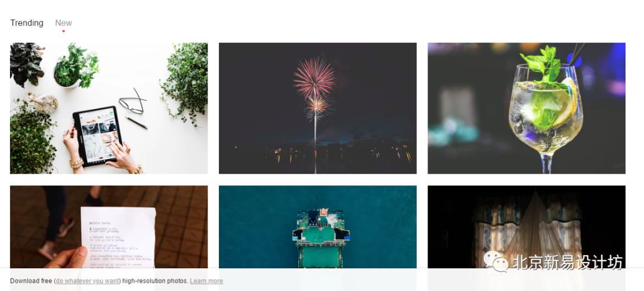The image size is (644, 291).
Task: Open the fireworks night photo
Action: [x=317, y=109]
